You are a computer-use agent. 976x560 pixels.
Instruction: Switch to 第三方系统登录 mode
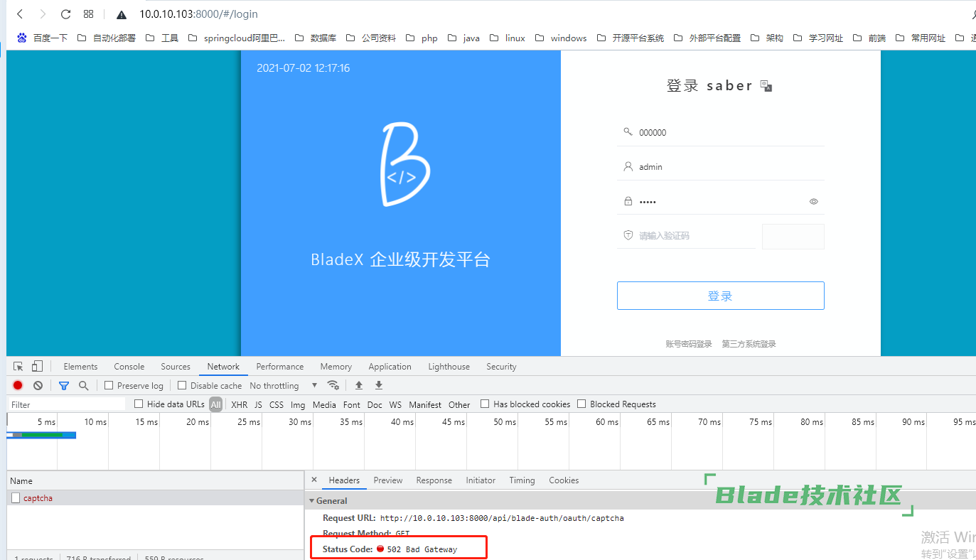click(749, 344)
